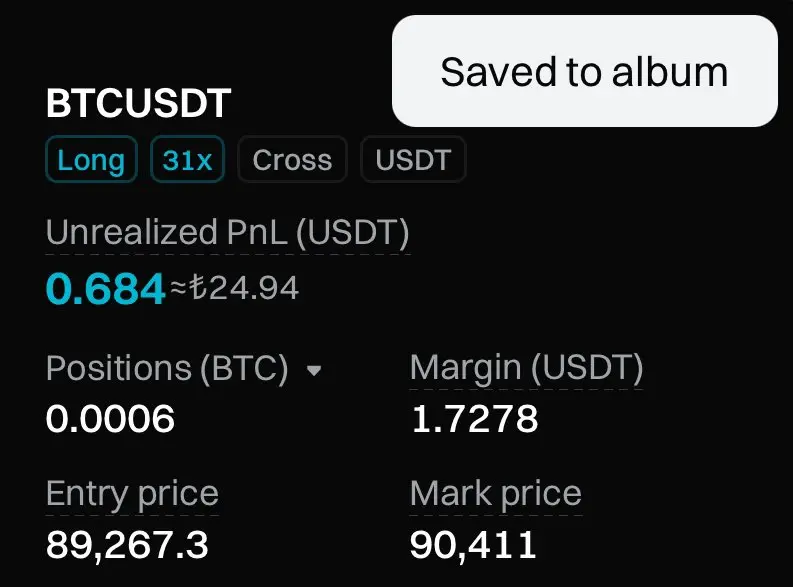Screen dimensions: 793x587
Task: Dismiss the Saved to album toast
Action: [x=585, y=71]
